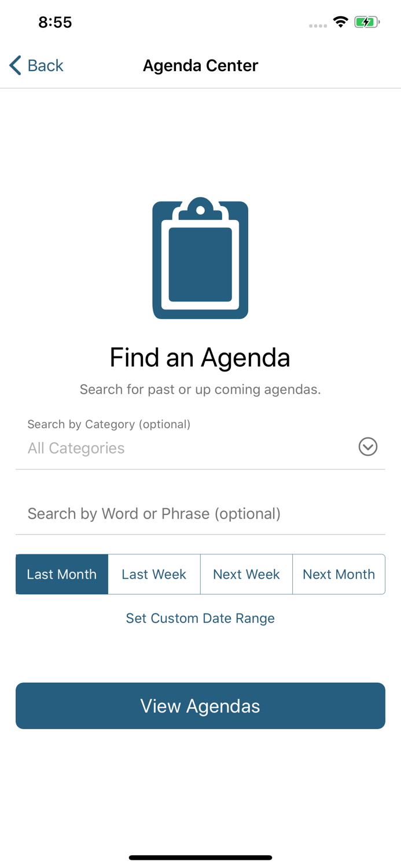Tap the Search by Category label
This screenshot has height=868, width=401.
click(x=109, y=424)
